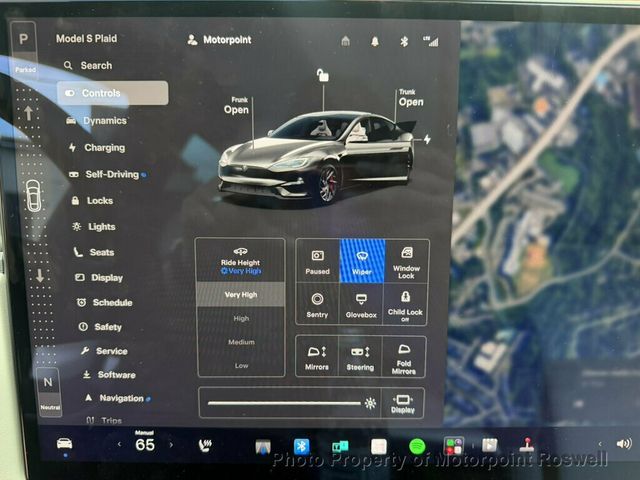Tap the reverse down arrow
The width and height of the screenshot is (640, 480).
40,276
